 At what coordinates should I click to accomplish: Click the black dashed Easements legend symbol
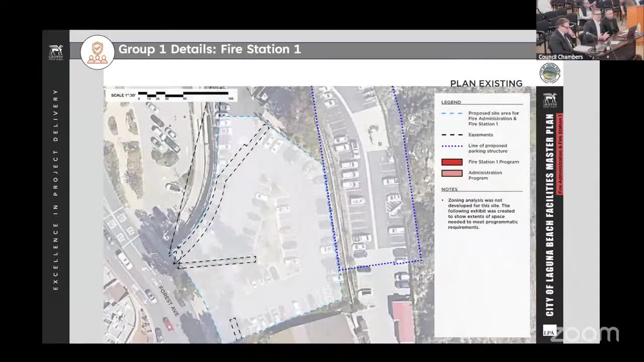pyautogui.click(x=451, y=135)
